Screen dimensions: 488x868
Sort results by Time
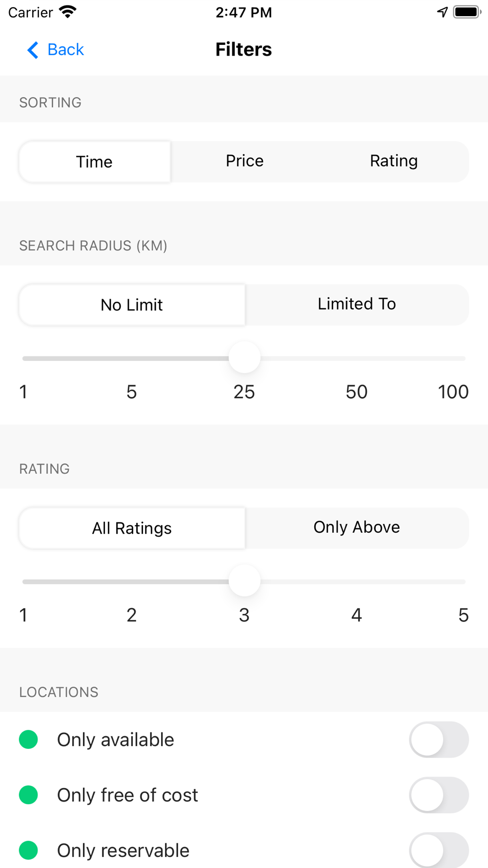pyautogui.click(x=95, y=162)
